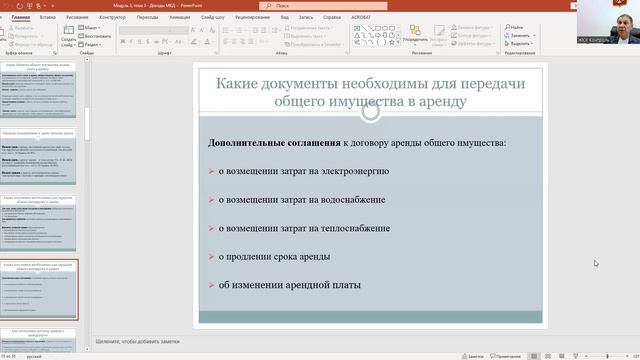
Task: Open the Запись tab
Action: coord(306,17)
